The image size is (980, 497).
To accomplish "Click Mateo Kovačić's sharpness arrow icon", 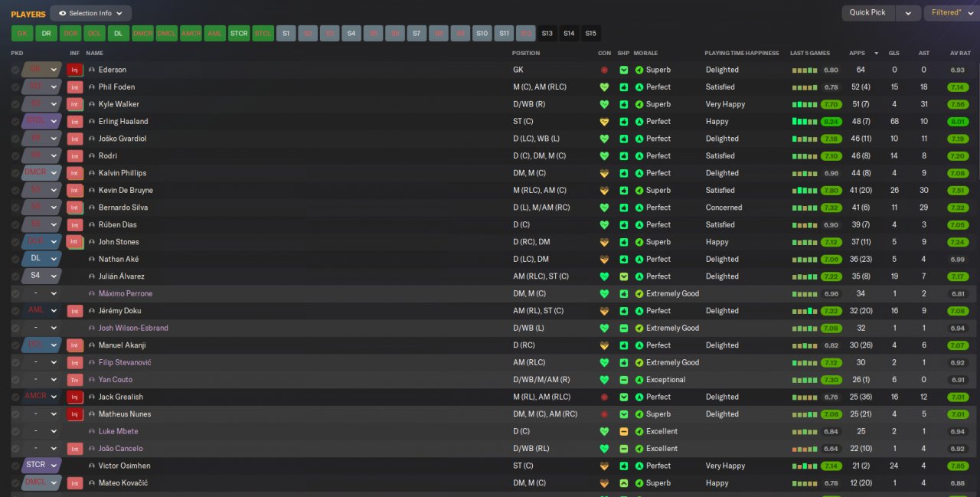I will click(x=623, y=483).
